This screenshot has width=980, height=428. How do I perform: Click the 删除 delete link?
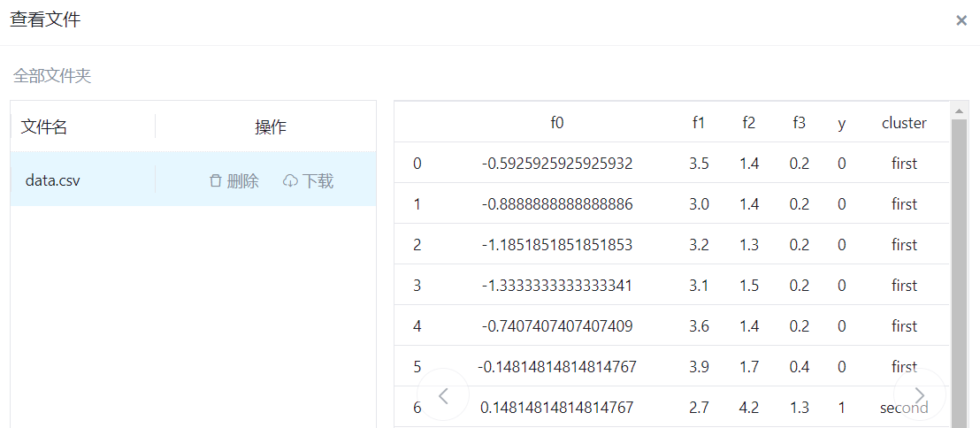click(x=242, y=181)
